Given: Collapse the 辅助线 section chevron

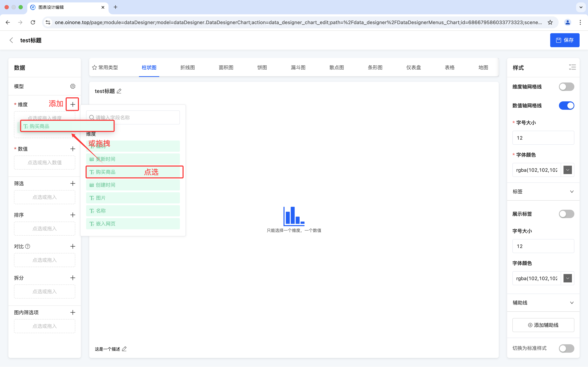Looking at the screenshot, I should click(x=572, y=303).
